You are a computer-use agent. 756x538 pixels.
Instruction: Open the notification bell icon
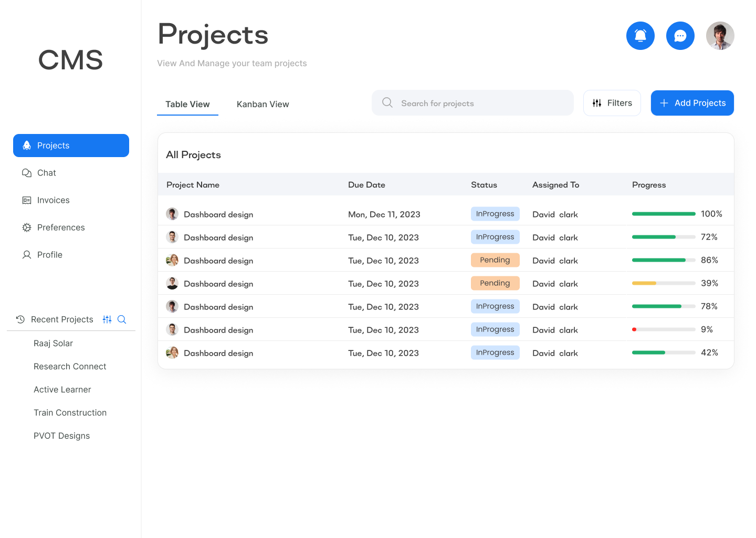[640, 35]
